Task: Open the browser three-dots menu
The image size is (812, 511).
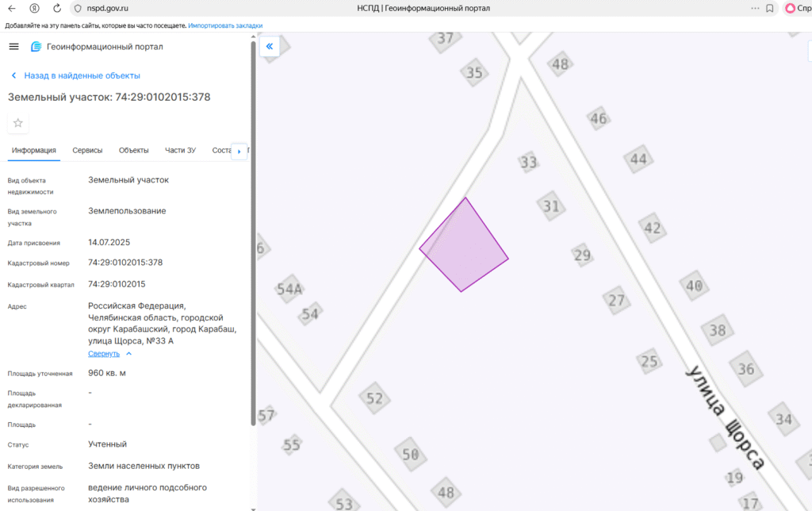Action: click(x=755, y=8)
